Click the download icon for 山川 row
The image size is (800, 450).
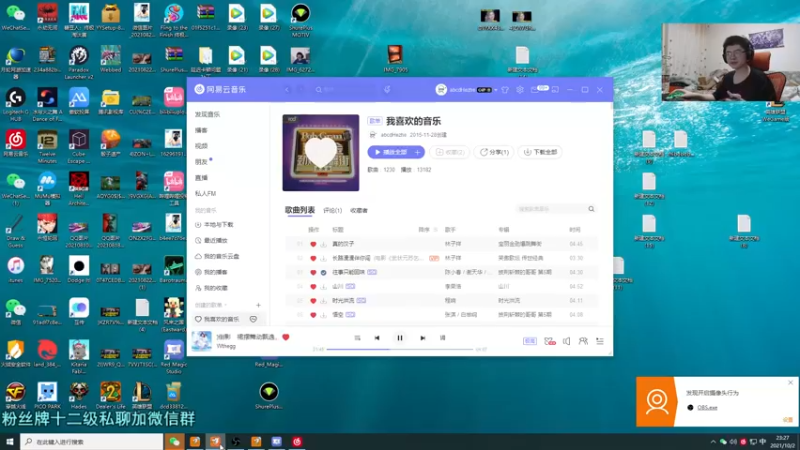tap(323, 287)
